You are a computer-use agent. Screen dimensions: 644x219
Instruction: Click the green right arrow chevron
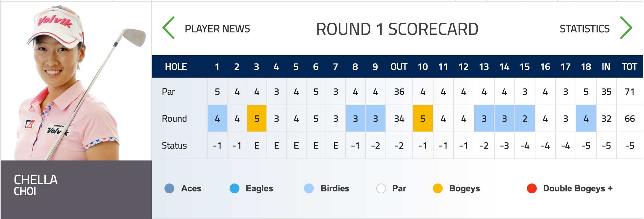click(x=626, y=28)
